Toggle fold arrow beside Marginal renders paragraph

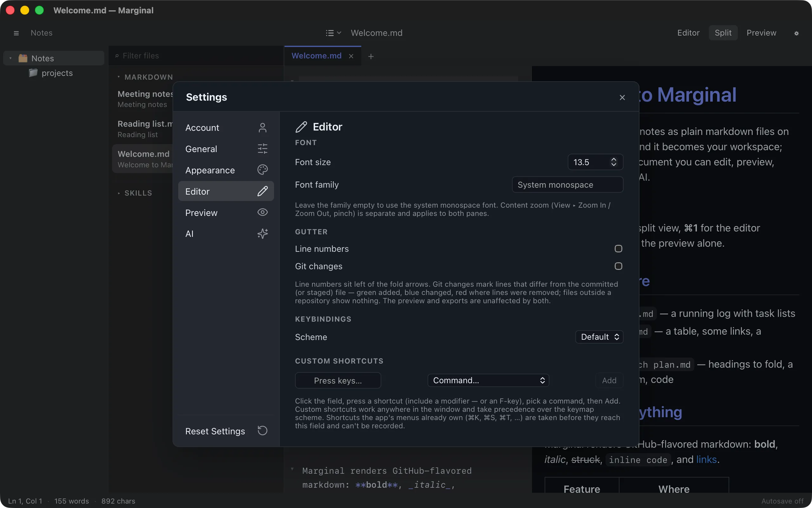pyautogui.click(x=292, y=469)
